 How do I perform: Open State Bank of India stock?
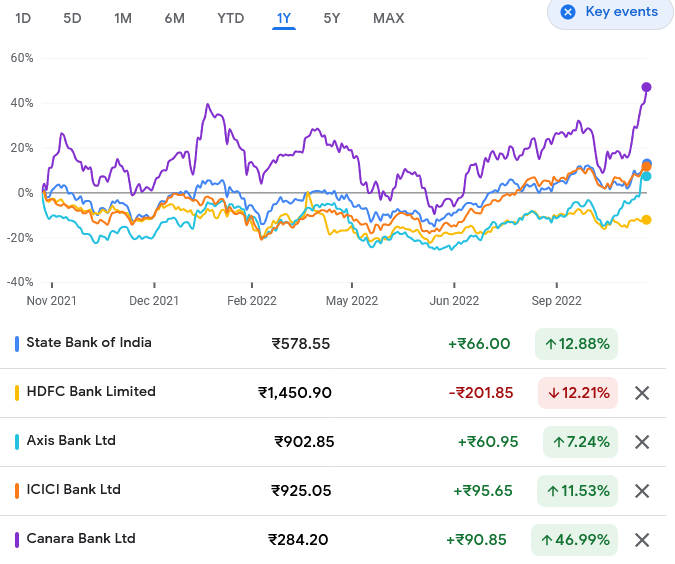pos(89,343)
